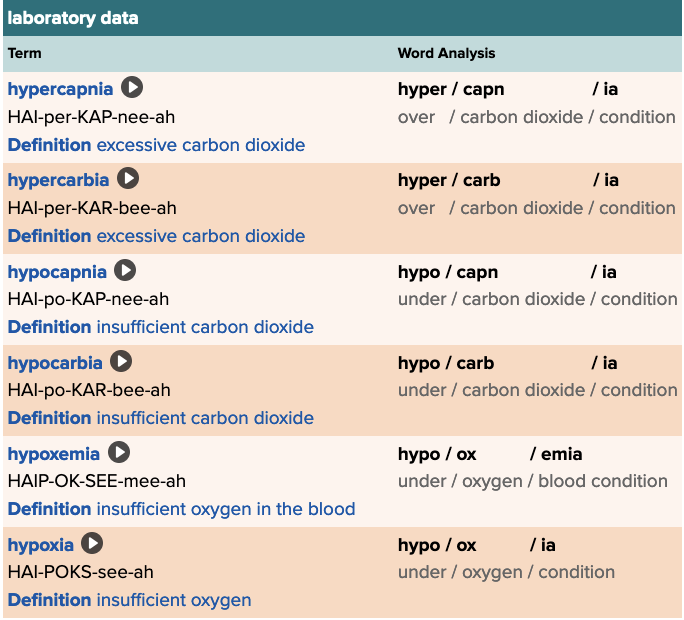
Task: Click the Word Analysis column header
Action: click(446, 53)
